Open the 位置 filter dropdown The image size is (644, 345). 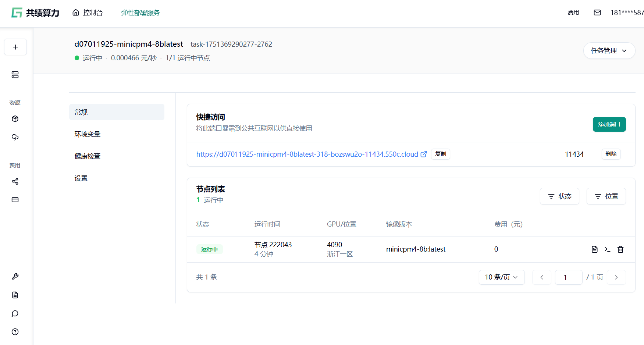coord(606,196)
